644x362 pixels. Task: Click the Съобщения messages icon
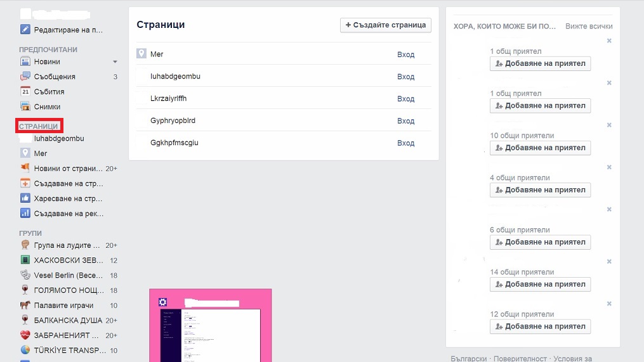25,77
